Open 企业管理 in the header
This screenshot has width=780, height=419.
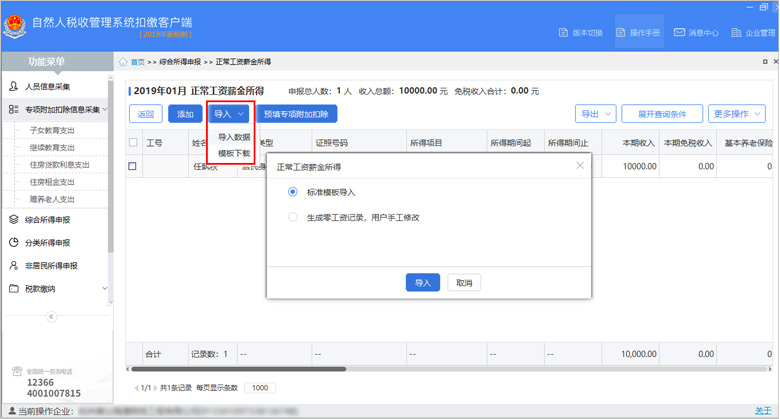(x=752, y=33)
